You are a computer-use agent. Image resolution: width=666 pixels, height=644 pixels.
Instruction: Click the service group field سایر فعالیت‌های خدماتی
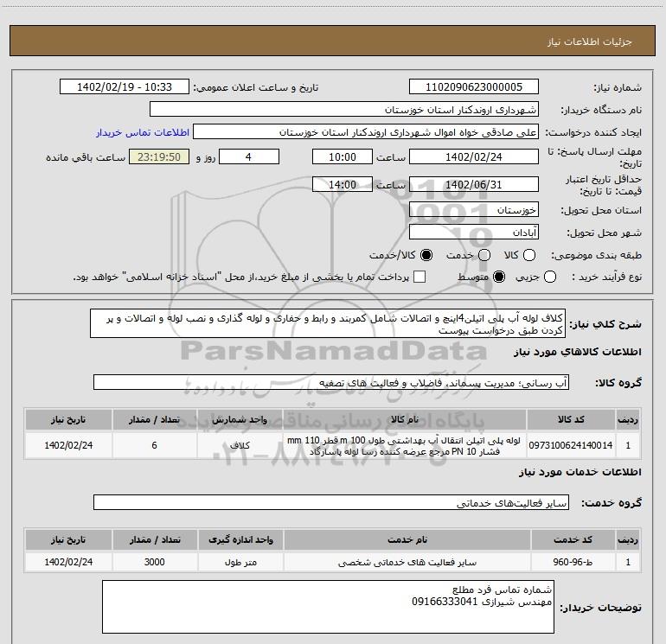coord(331,502)
